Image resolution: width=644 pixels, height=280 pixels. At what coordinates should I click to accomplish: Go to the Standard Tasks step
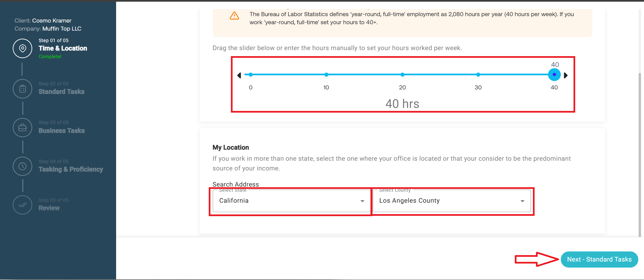click(61, 92)
